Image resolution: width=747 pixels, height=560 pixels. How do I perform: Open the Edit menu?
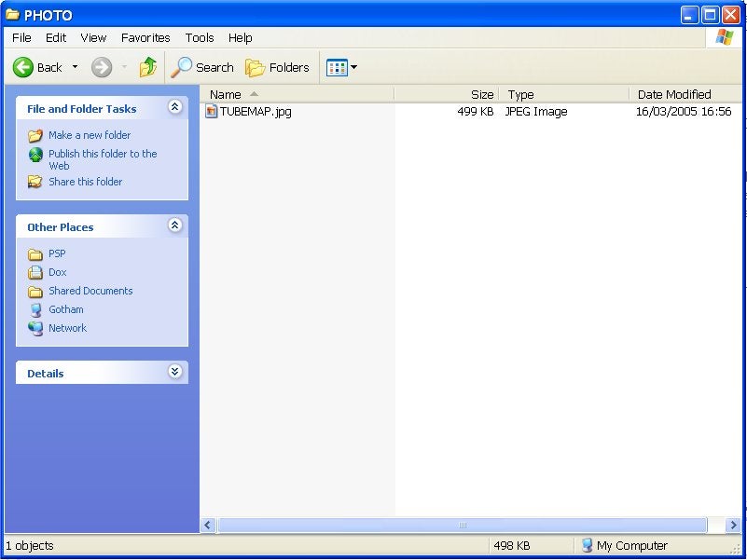point(56,37)
